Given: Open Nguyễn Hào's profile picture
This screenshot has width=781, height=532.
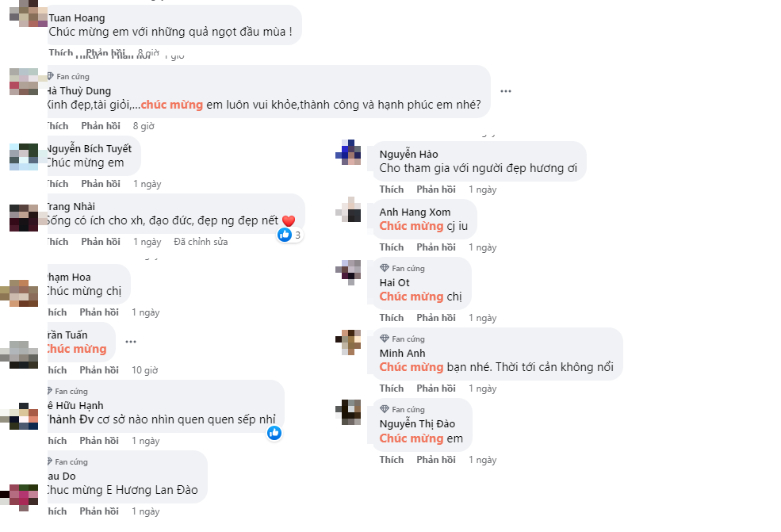Looking at the screenshot, I should click(349, 152).
